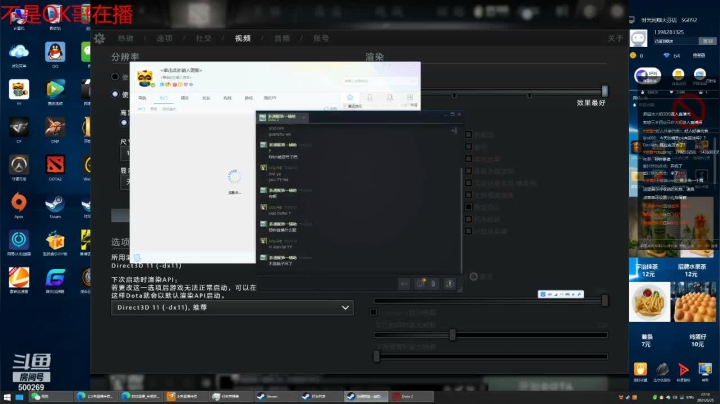Screen dimensions: 720x404
Task: Toggle the checkbox below the render quality slider
Action: [x=373, y=312]
